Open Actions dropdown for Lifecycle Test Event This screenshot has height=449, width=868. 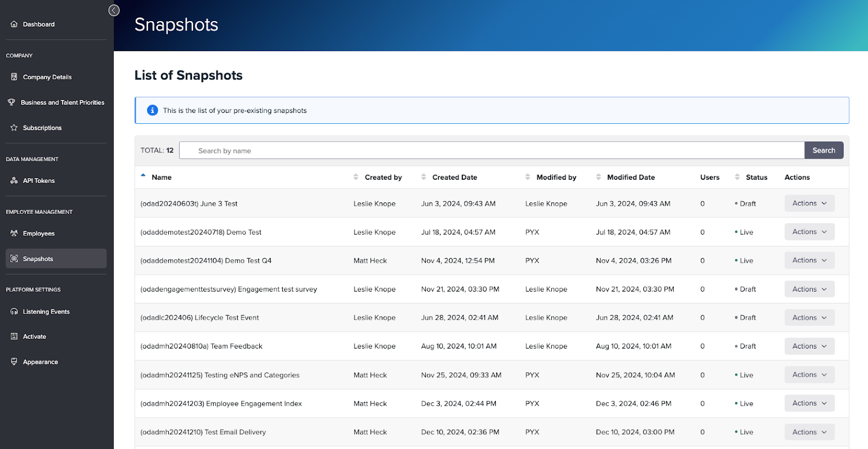[x=809, y=317]
